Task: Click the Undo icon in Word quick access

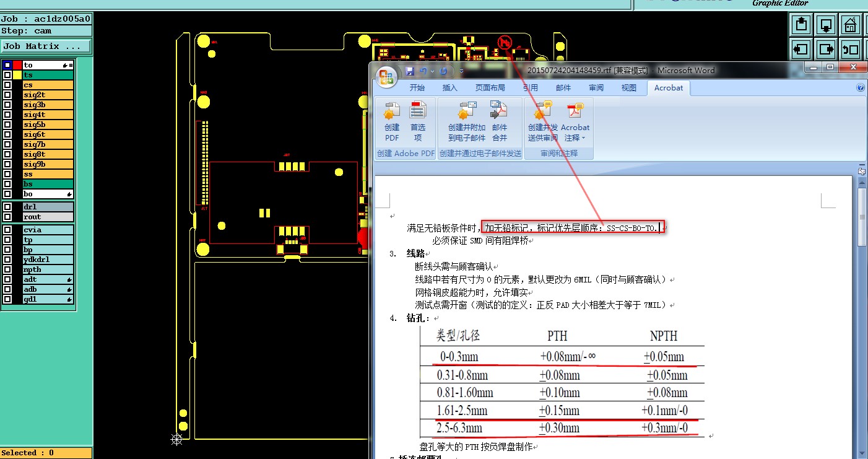Action: [423, 71]
